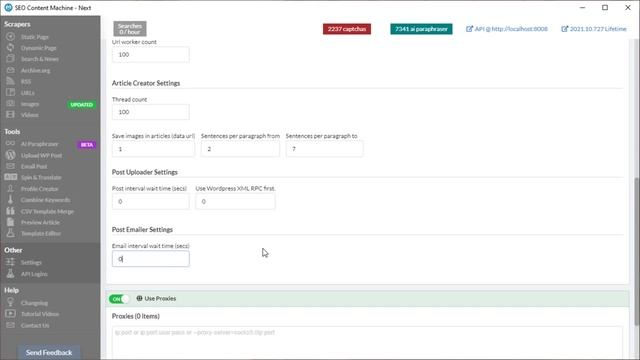Click the Upload WP Post WordPress icon
The width and height of the screenshot is (640, 360).
pos(10,155)
